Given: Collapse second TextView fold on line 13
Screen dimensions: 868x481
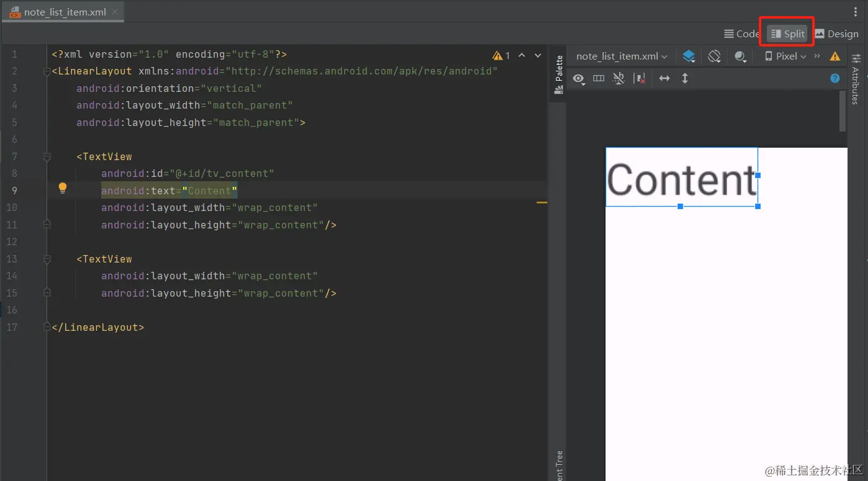Looking at the screenshot, I should point(47,260).
